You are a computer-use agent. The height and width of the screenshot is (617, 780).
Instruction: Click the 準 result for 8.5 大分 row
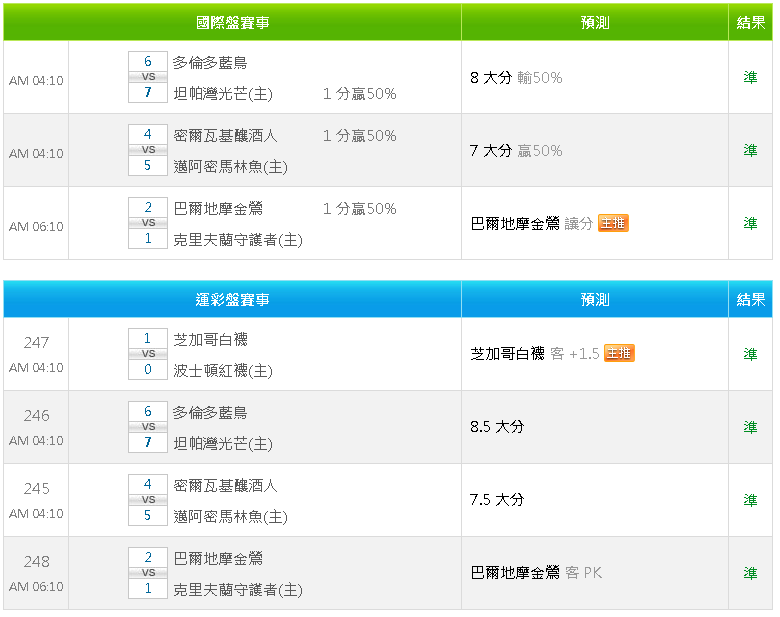pyautogui.click(x=750, y=427)
